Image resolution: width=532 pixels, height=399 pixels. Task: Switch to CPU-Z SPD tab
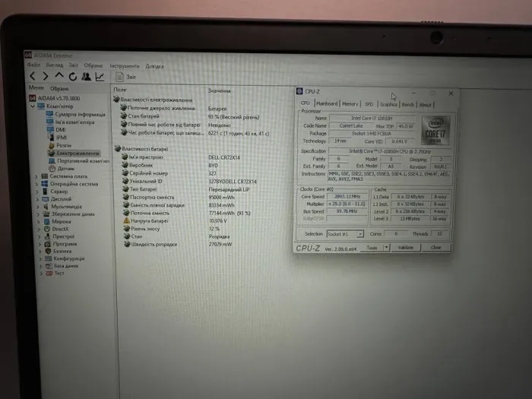tap(369, 104)
